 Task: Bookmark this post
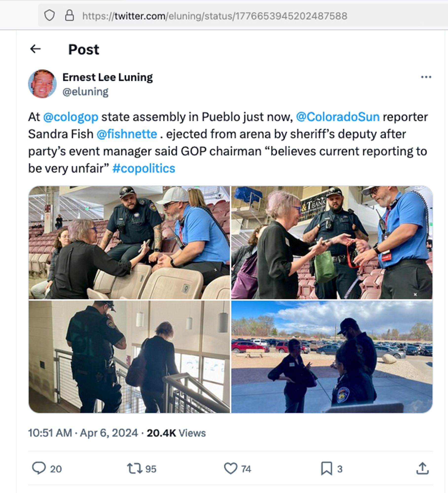tap(326, 469)
